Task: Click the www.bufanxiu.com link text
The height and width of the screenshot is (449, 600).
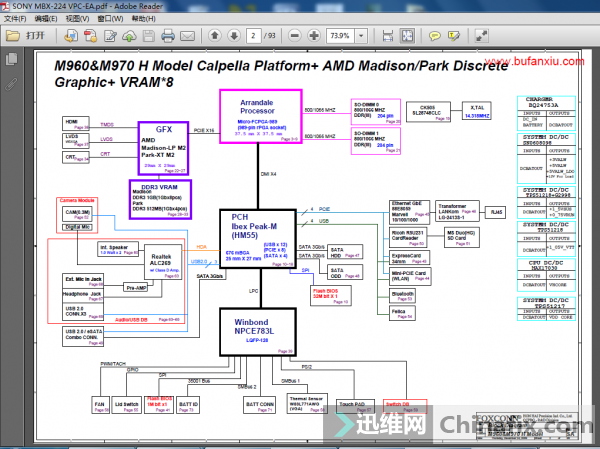Action: coord(535,61)
